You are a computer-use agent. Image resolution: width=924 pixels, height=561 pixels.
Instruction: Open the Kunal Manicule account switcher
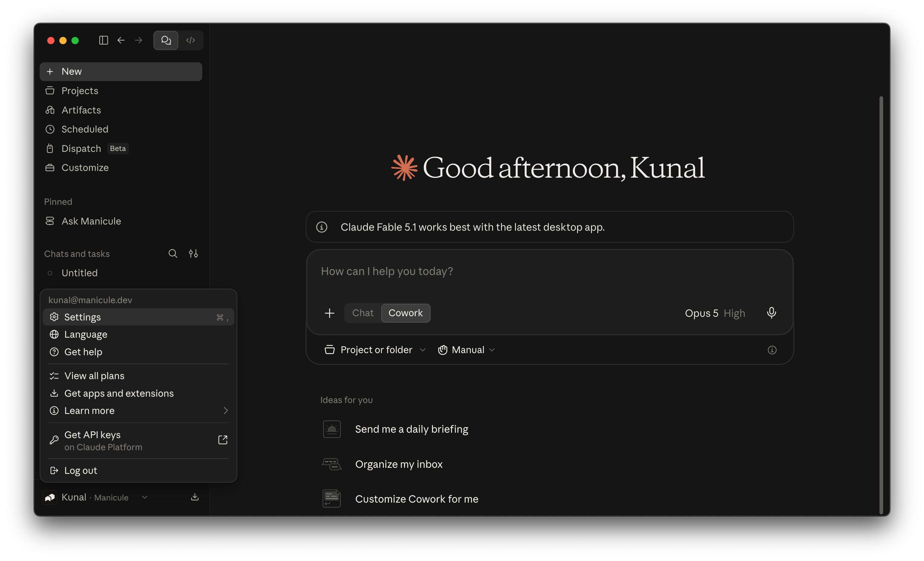[x=96, y=497]
